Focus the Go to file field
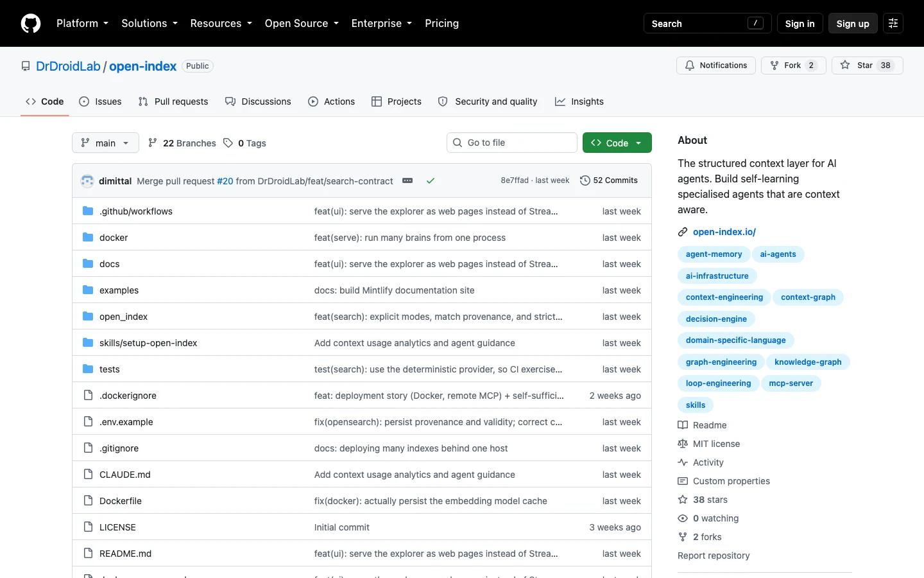Image resolution: width=924 pixels, height=578 pixels. point(512,143)
